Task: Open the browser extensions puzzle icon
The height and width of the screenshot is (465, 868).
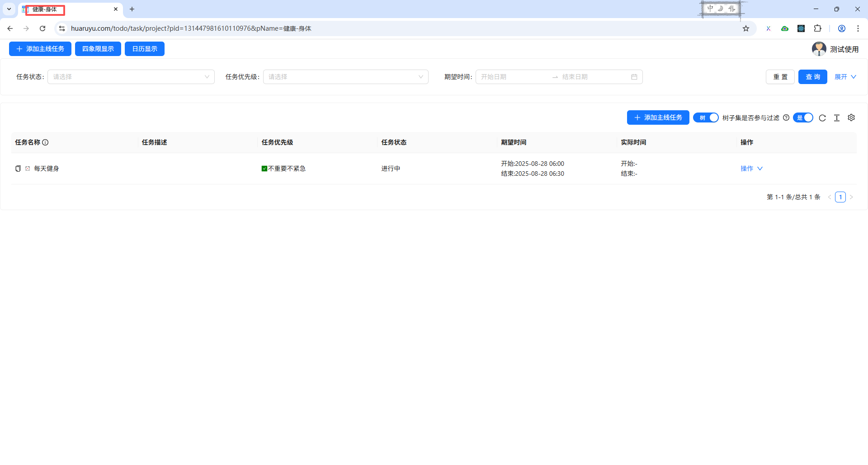Action: point(818,28)
